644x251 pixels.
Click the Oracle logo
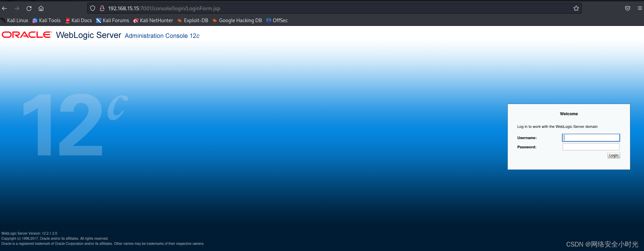point(27,35)
